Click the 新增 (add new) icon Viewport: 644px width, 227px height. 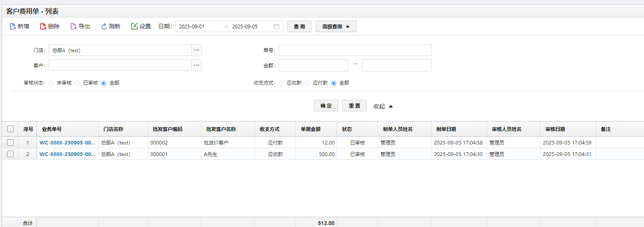pyautogui.click(x=13, y=26)
